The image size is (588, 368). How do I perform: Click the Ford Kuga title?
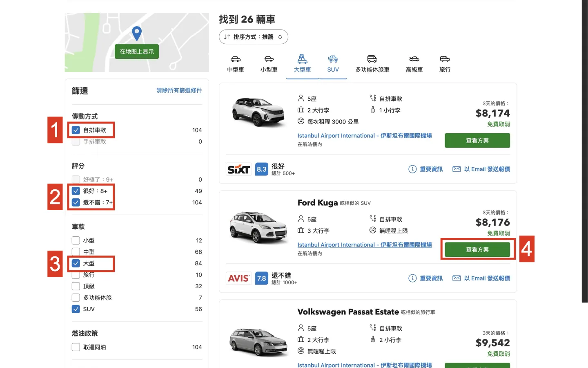pyautogui.click(x=318, y=203)
